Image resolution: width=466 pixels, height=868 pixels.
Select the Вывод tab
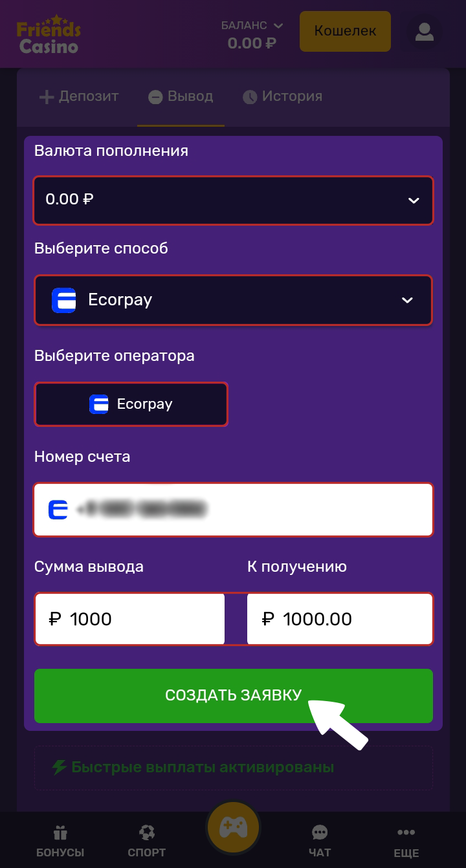(181, 96)
